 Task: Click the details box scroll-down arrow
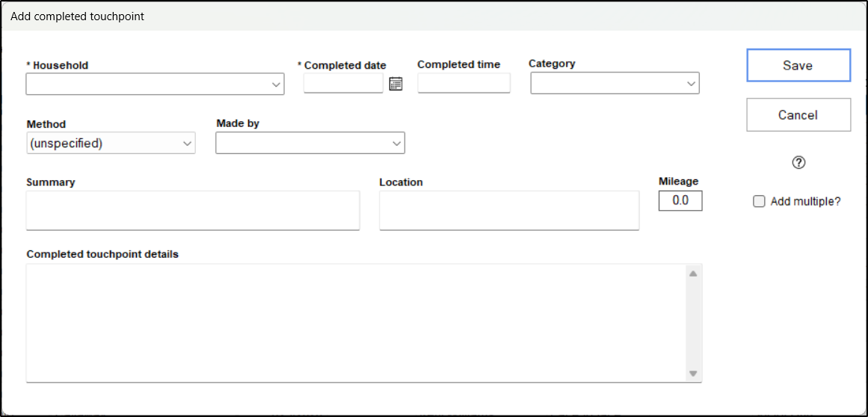693,374
